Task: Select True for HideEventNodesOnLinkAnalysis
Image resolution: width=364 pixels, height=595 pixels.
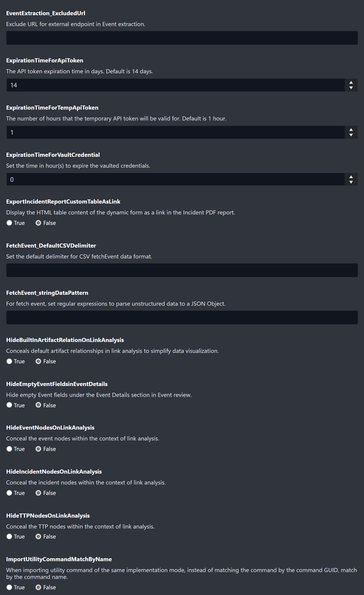Action: 9,449
